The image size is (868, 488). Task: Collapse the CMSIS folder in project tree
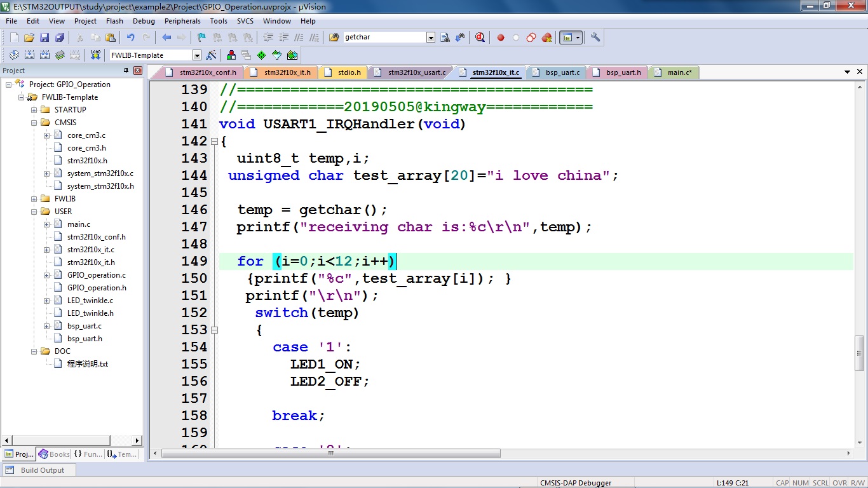tap(34, 123)
